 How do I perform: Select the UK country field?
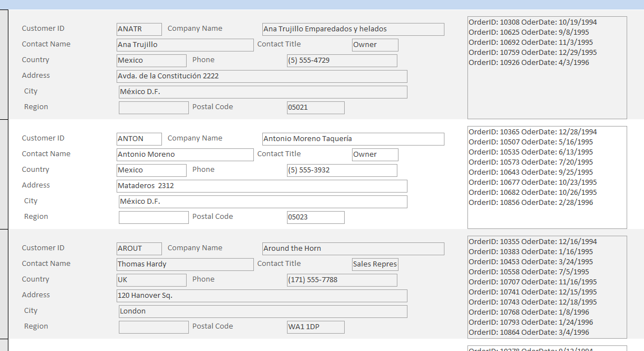151,280
